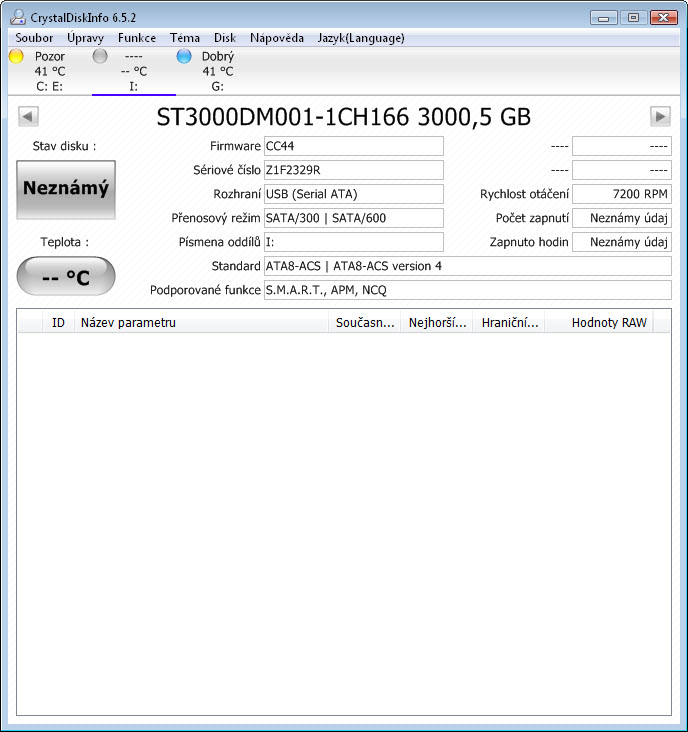Open the Téma menu

(x=185, y=38)
